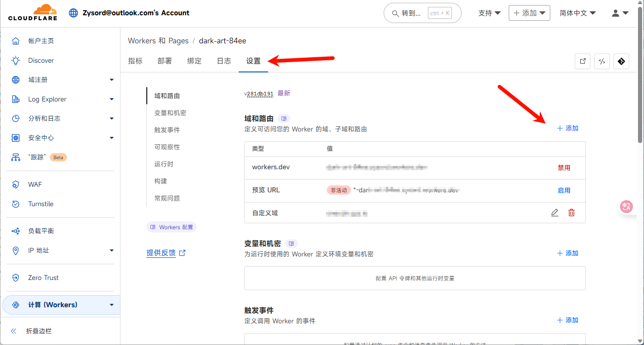The image size is (644, 345).
Task: Open the 支持 support dropdown
Action: pos(489,13)
